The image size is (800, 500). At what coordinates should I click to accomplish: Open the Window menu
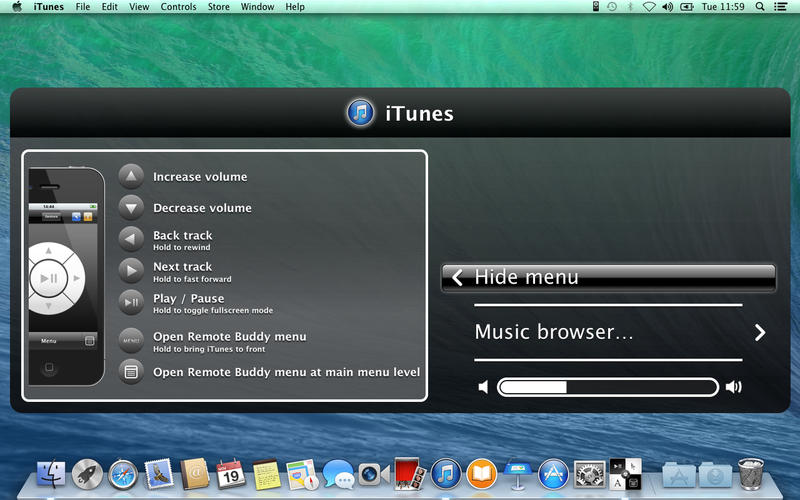click(x=257, y=7)
